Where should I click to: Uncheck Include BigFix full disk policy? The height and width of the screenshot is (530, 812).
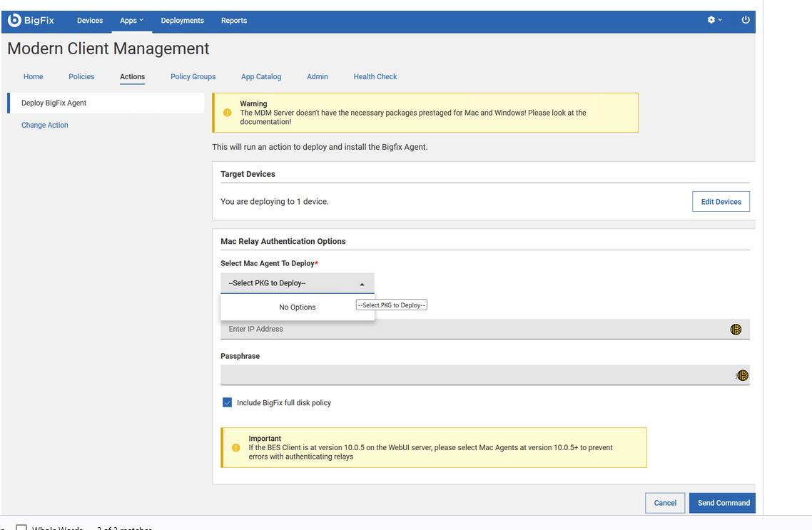[x=228, y=403]
